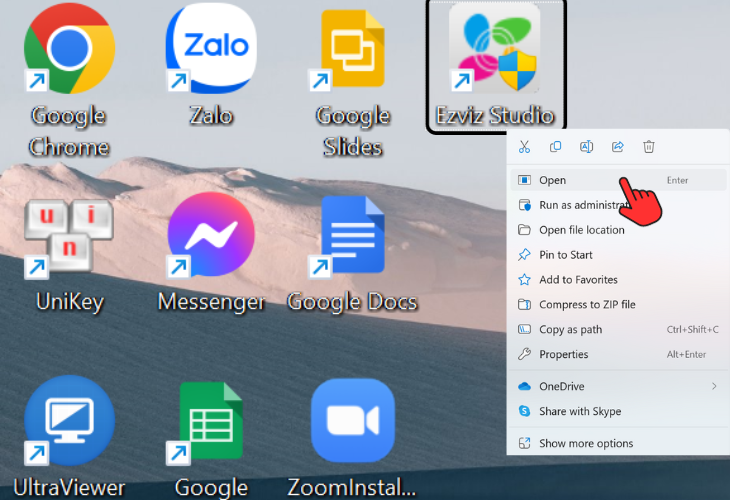Choose Pin to Start
This screenshot has height=500, width=730.
(618, 255)
